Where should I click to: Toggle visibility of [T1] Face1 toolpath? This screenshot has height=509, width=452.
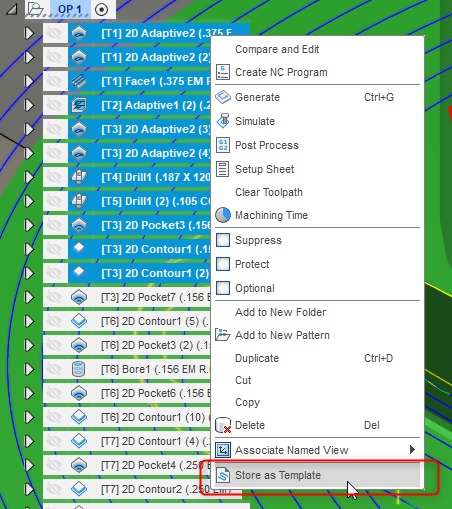tap(55, 81)
